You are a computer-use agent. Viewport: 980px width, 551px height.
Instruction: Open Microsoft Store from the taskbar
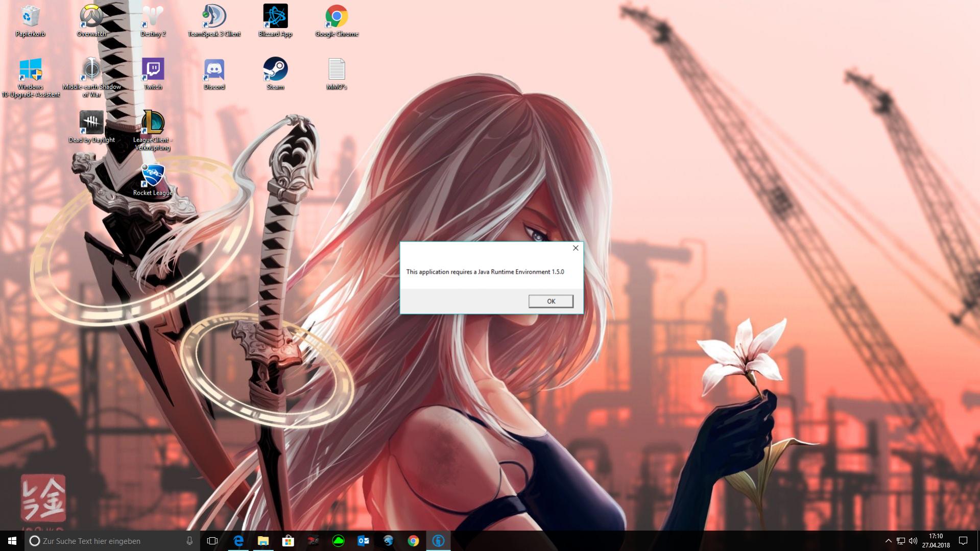click(x=288, y=541)
